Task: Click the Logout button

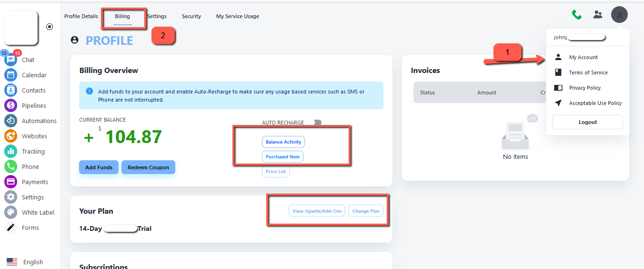Action: click(587, 122)
